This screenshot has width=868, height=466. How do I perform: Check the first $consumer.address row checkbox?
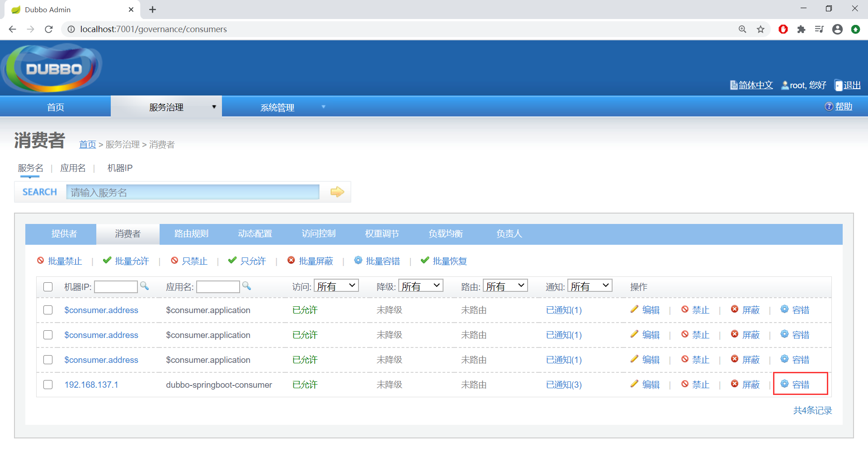pos(48,310)
